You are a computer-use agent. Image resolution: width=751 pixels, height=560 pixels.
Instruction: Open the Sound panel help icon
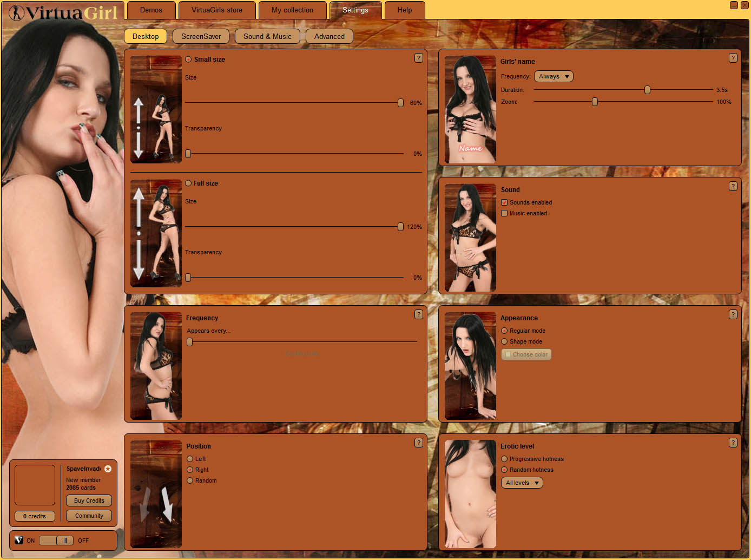pyautogui.click(x=733, y=186)
